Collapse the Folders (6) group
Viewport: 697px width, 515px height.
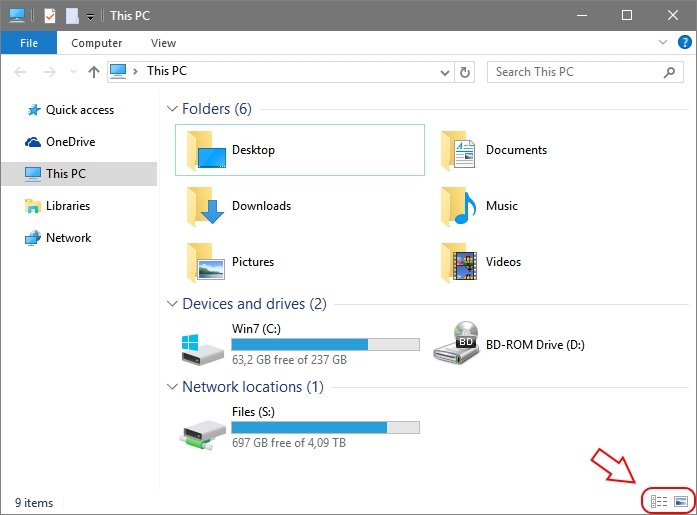[x=172, y=108]
